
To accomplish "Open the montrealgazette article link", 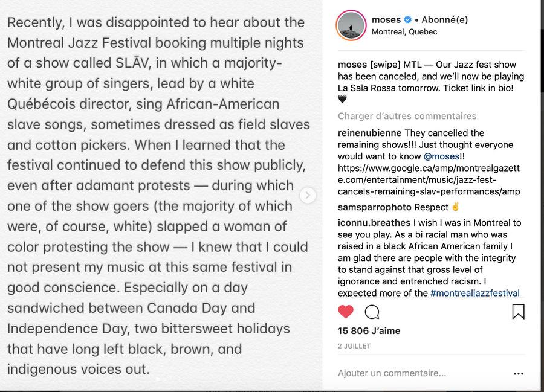I will coord(429,180).
